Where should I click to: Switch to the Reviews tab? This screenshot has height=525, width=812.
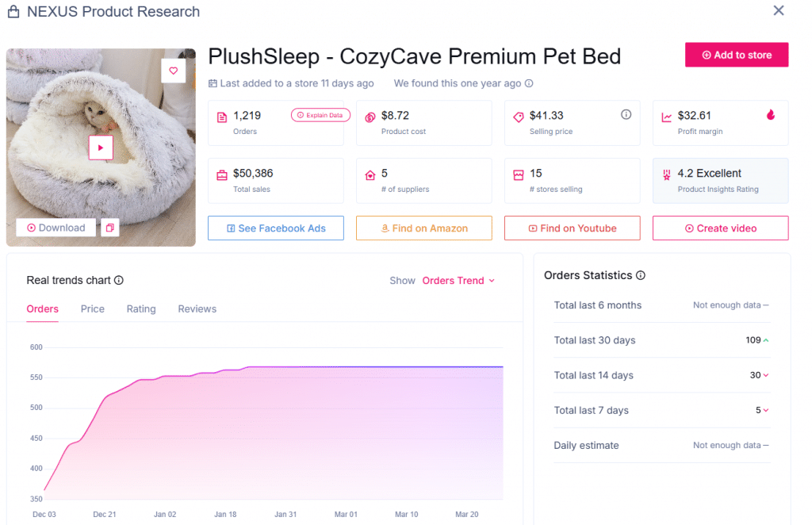tap(197, 308)
